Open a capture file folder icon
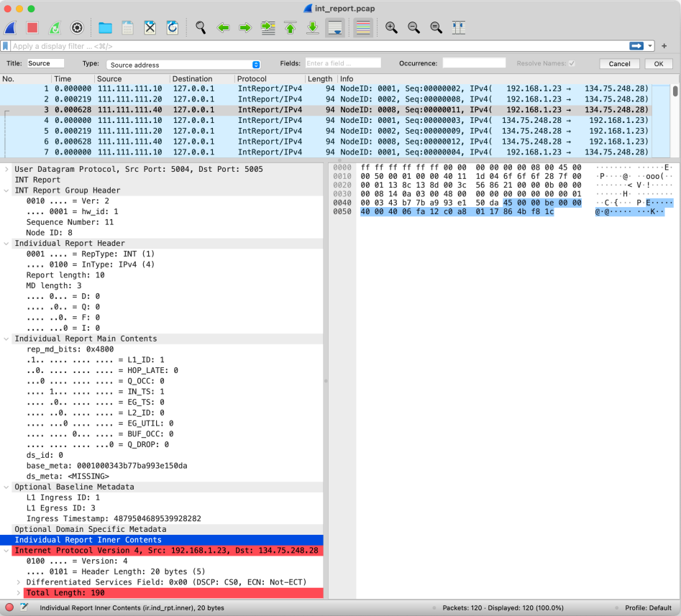The width and height of the screenshot is (681, 616). tap(105, 28)
